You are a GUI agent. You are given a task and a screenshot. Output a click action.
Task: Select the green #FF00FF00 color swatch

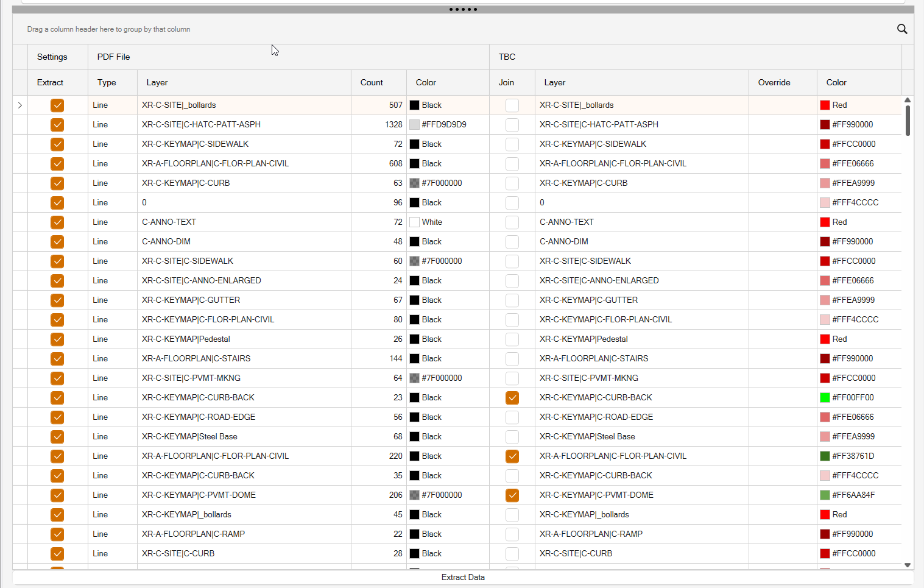click(825, 398)
